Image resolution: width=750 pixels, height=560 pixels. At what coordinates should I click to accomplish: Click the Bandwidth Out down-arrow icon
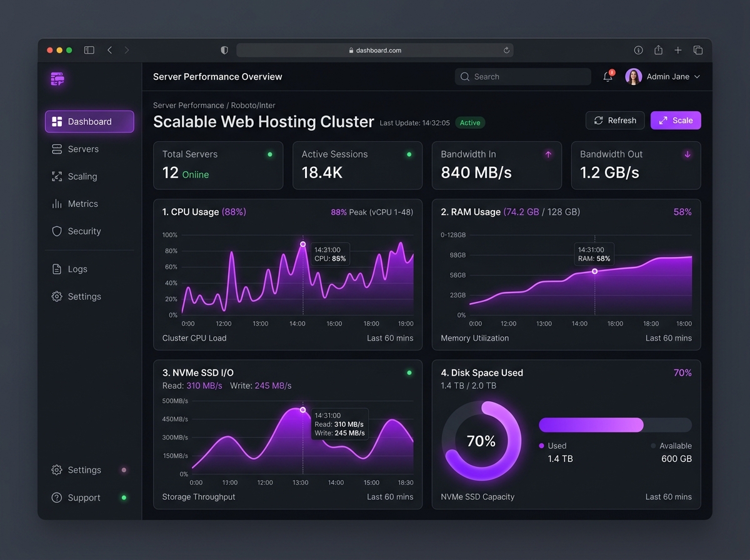(687, 154)
